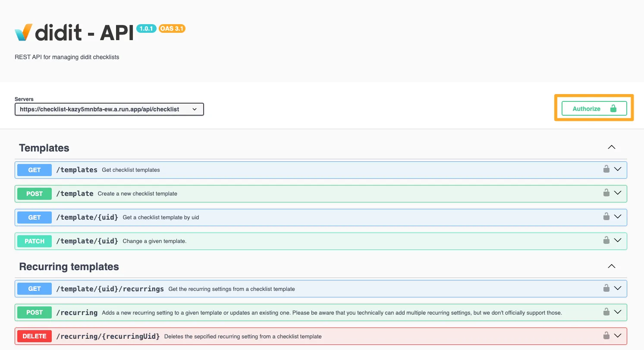
Task: Click the /template/{uid}/recurrings path text
Action: pos(110,289)
